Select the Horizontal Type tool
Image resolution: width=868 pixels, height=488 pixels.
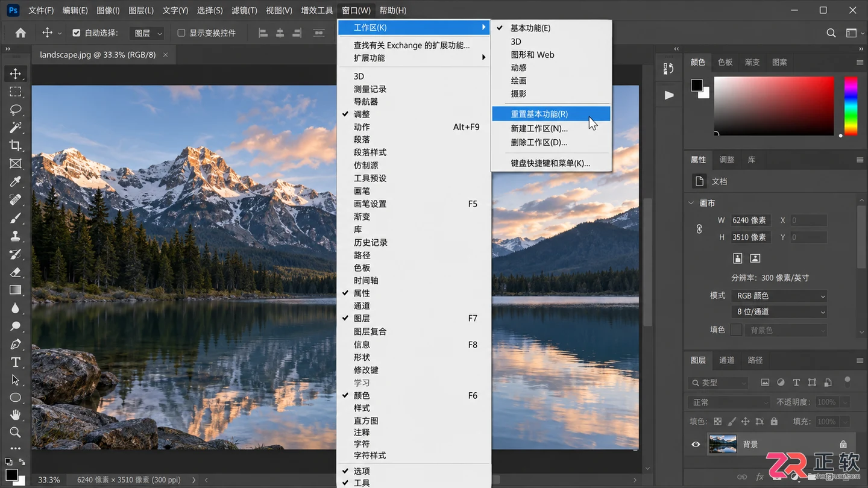[16, 362]
